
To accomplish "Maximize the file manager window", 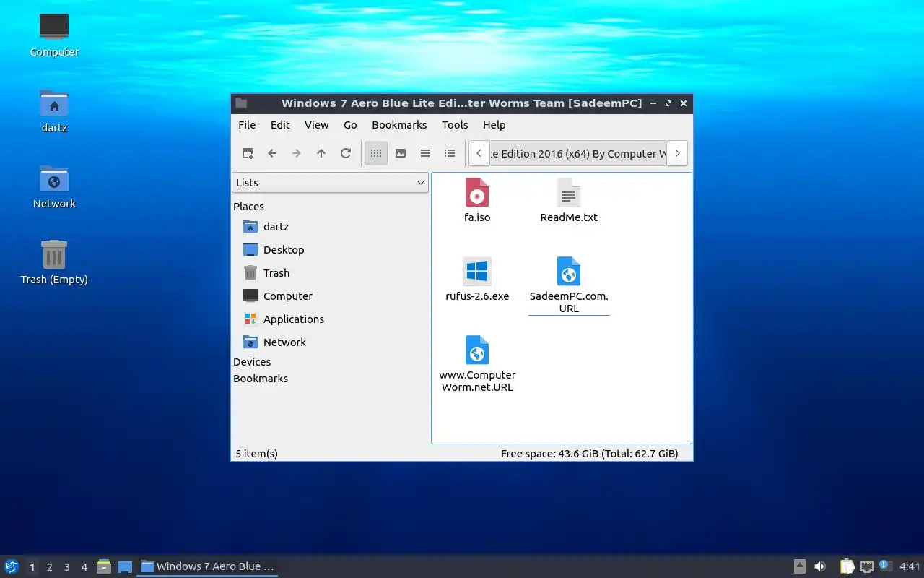I will tap(668, 103).
